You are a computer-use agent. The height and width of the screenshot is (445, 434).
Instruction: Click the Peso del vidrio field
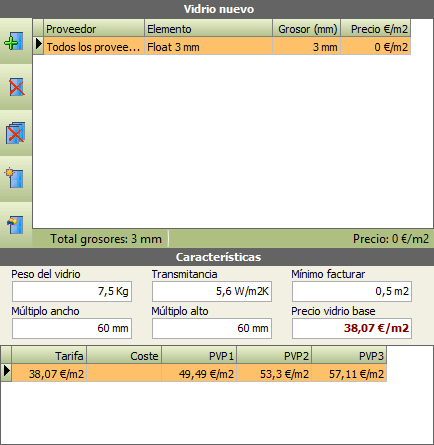72,291
